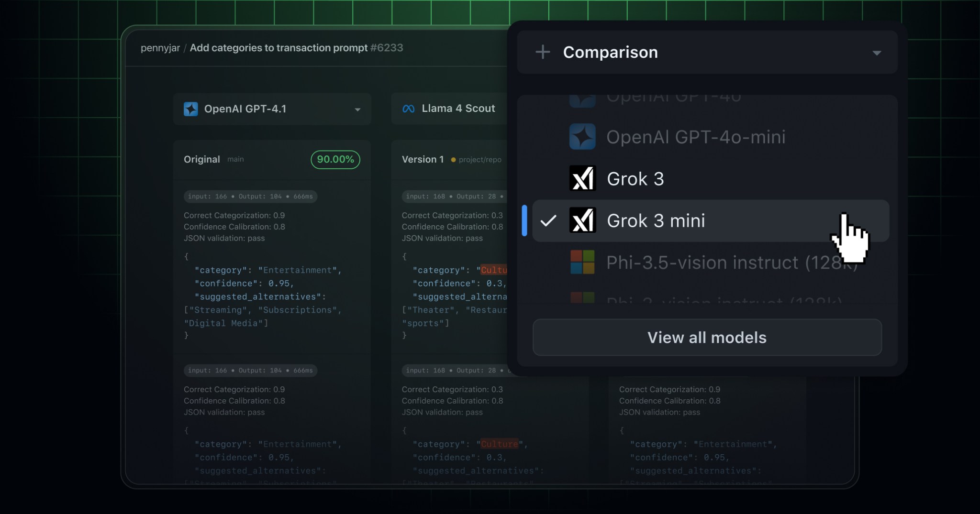
Task: Click the Microsoft logo beside Phi-3.5-vision instruct
Action: pyautogui.click(x=582, y=262)
